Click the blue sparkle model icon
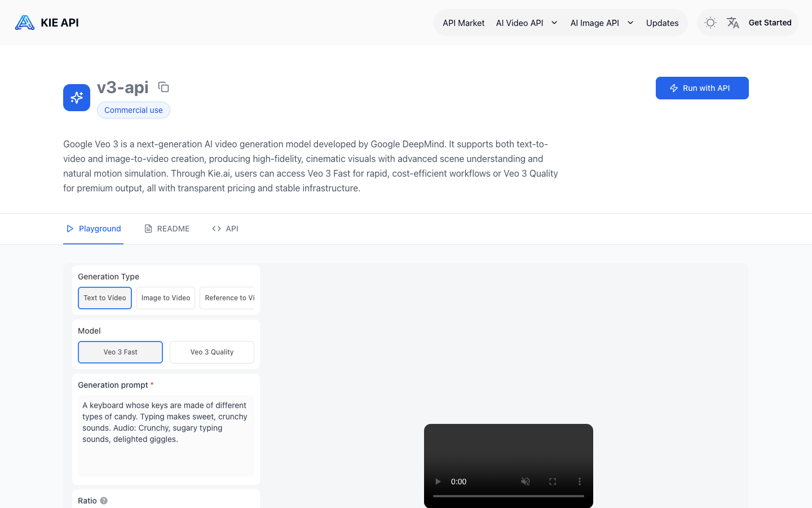812x508 pixels. (77, 98)
